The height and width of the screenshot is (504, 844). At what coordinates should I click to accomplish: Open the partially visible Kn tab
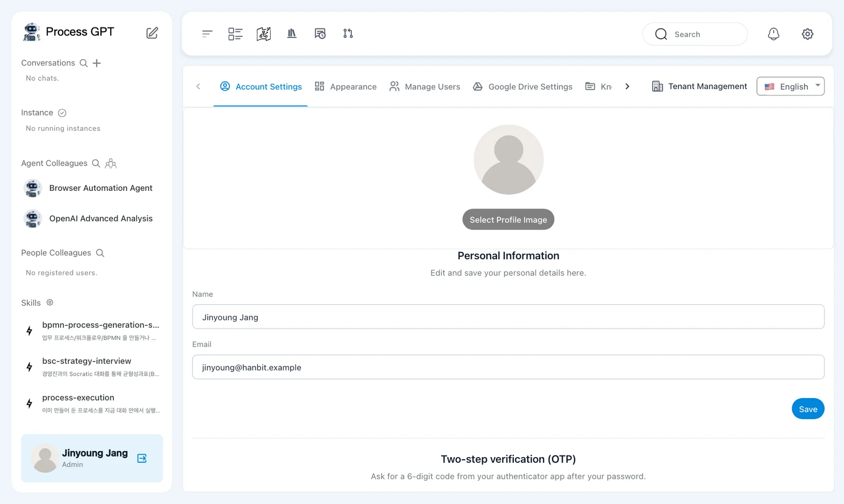[x=599, y=86]
